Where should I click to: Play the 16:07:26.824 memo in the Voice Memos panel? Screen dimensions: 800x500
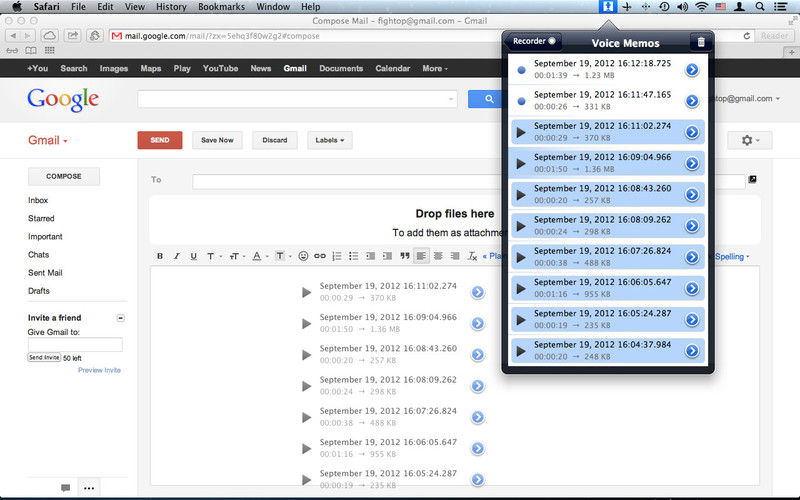(520, 257)
